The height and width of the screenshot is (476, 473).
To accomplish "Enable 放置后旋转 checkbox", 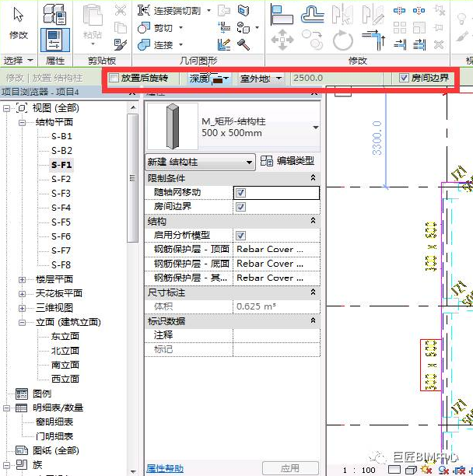I will 114,78.
